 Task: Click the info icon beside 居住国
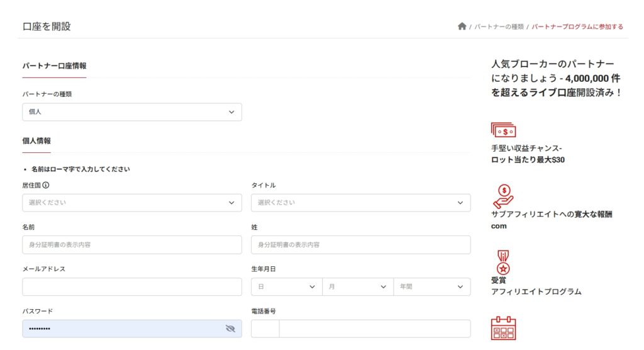point(46,186)
